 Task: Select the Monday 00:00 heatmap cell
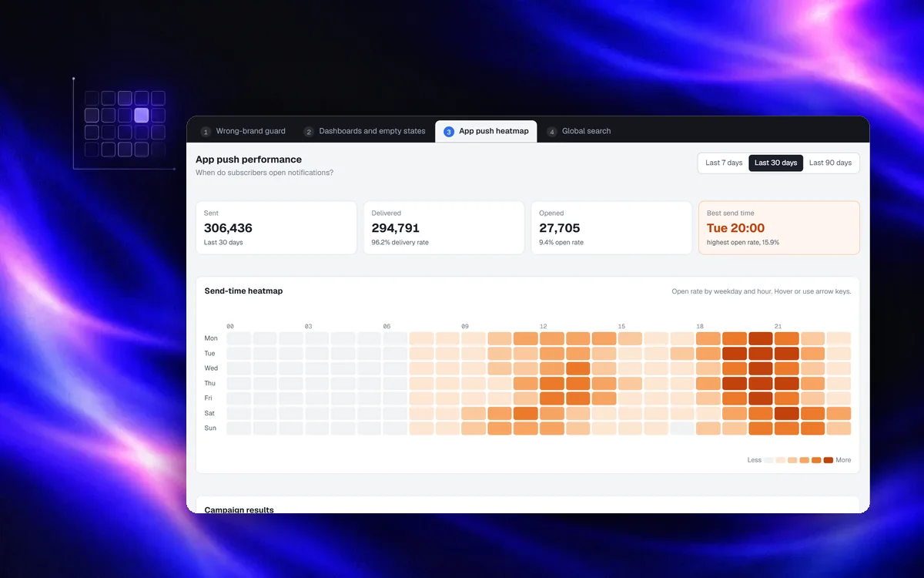click(x=239, y=338)
